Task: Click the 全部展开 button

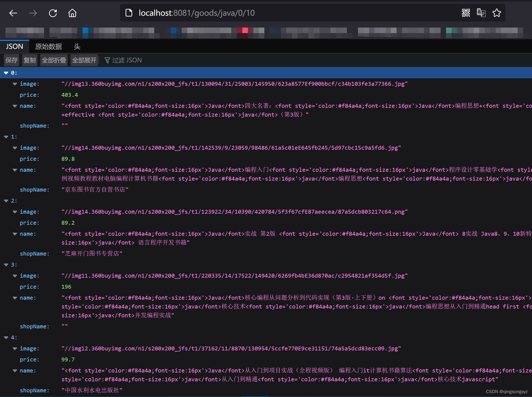Action: coord(84,60)
